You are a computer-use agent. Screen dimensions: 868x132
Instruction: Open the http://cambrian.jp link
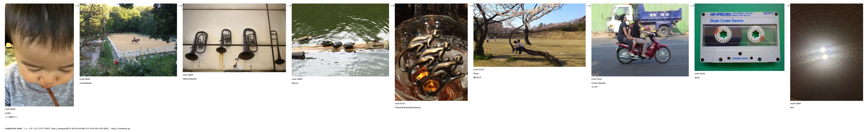(121, 129)
